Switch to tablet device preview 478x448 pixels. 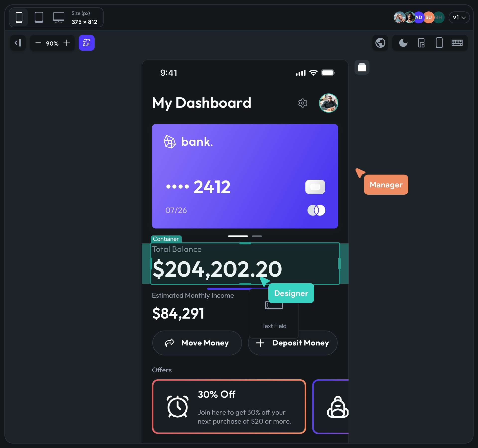click(x=39, y=17)
